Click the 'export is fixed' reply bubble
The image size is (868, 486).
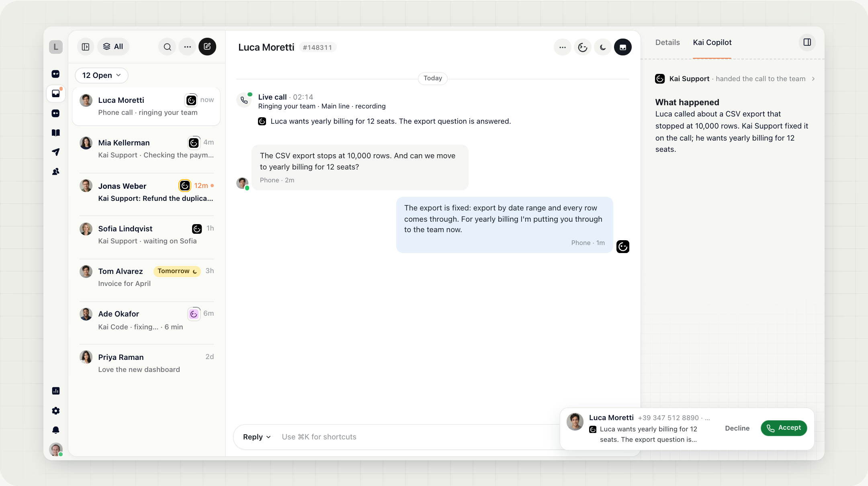pyautogui.click(x=505, y=225)
